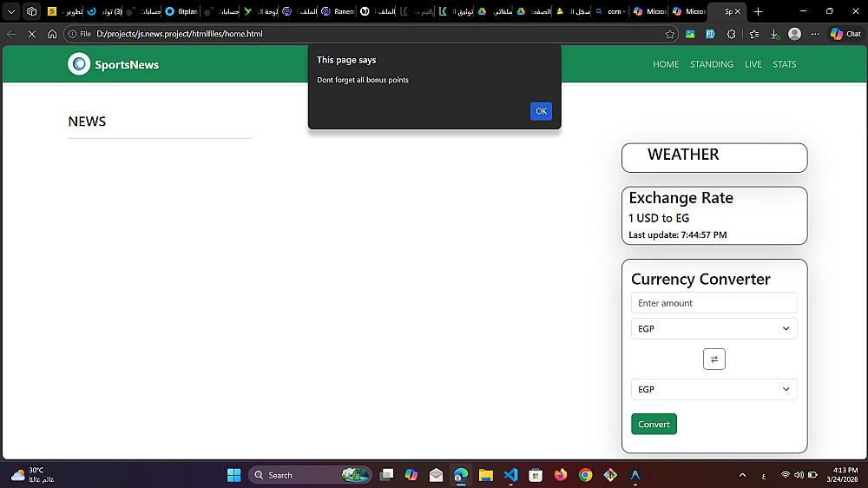Close the active Sp tab
Image resolution: width=868 pixels, height=488 pixels.
(x=737, y=11)
